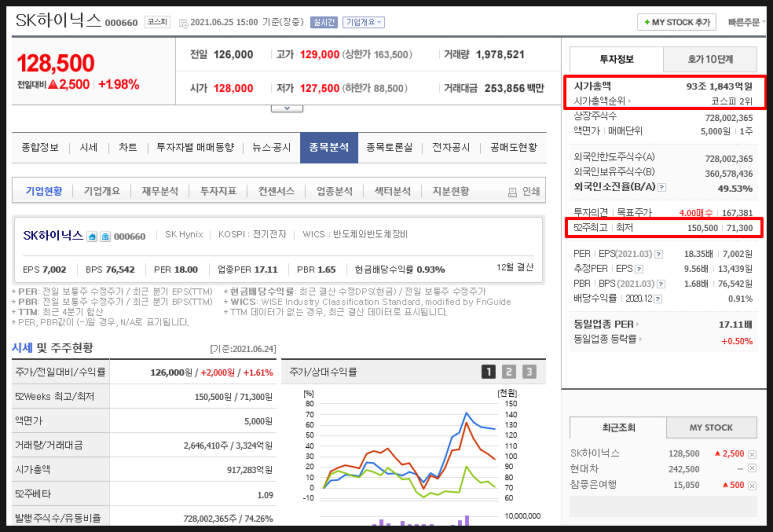Open the 전자공시 tab
773x532 pixels.
pyautogui.click(x=451, y=147)
